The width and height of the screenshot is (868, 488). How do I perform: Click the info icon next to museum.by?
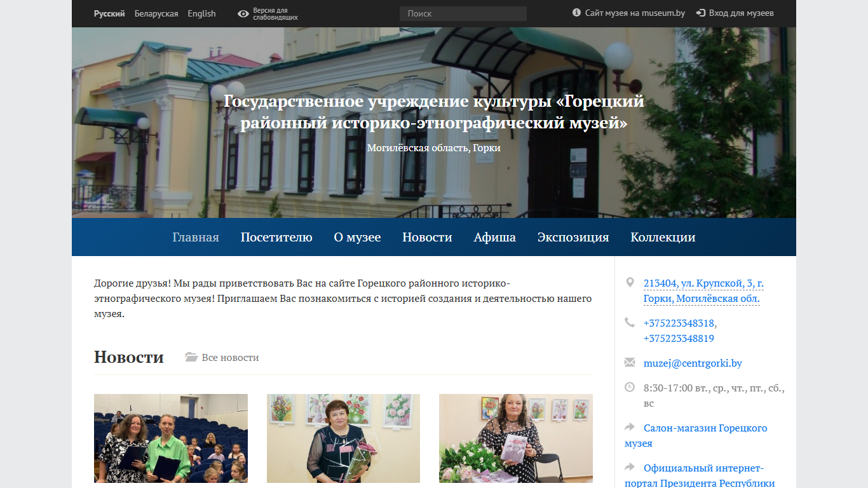(576, 13)
